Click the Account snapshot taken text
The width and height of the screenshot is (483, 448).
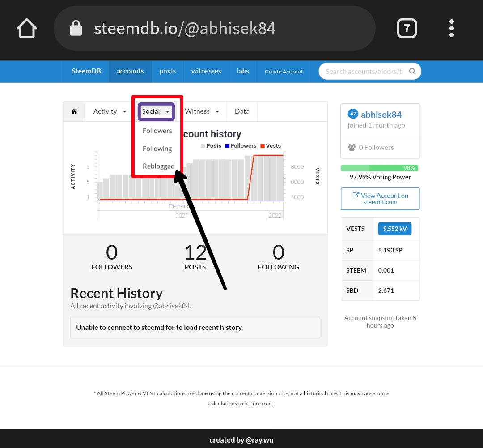380,322
